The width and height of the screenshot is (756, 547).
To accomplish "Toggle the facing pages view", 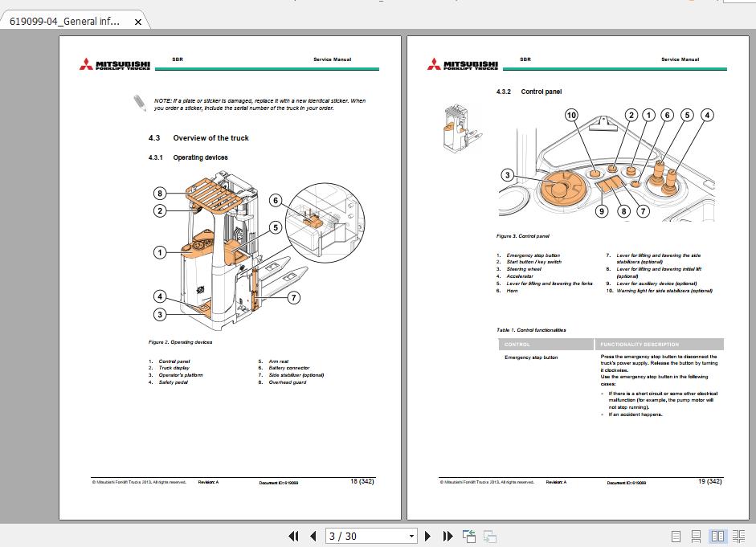I will point(718,536).
